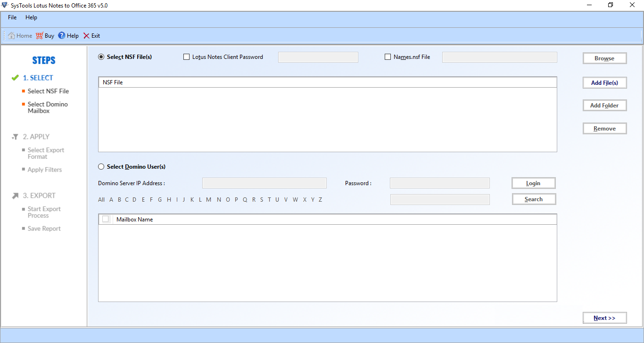Select the Save Report step
Viewport: 644px width, 343px height.
coord(44,229)
